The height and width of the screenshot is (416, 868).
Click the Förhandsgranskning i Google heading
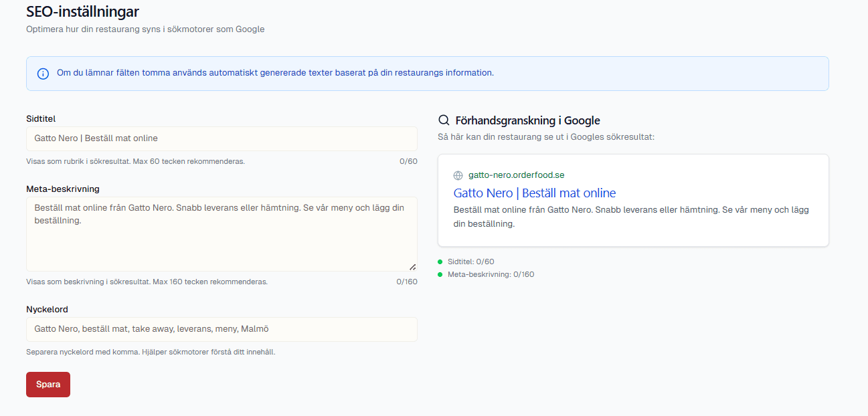tap(527, 120)
